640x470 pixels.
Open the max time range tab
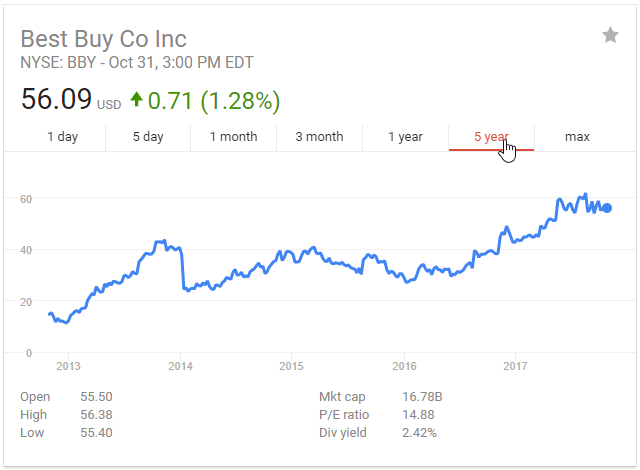(x=577, y=137)
